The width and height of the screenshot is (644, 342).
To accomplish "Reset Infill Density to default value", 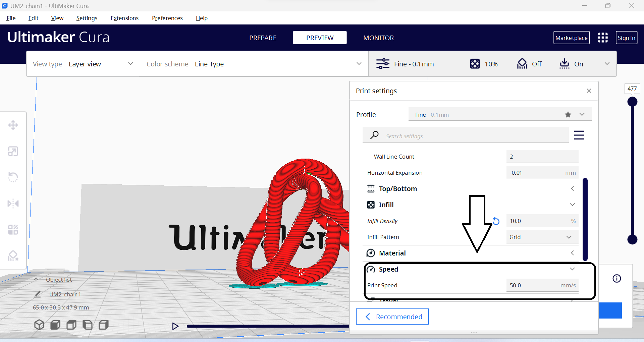I will click(496, 221).
